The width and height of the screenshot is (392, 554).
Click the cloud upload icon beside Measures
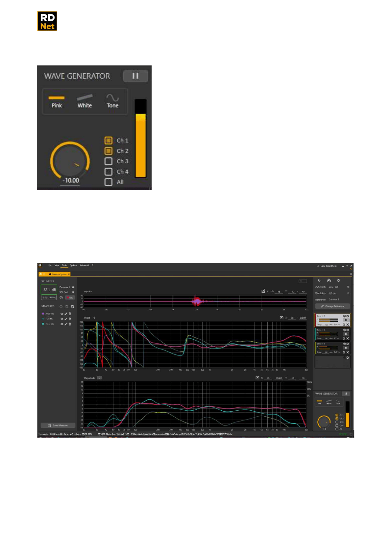(x=61, y=306)
